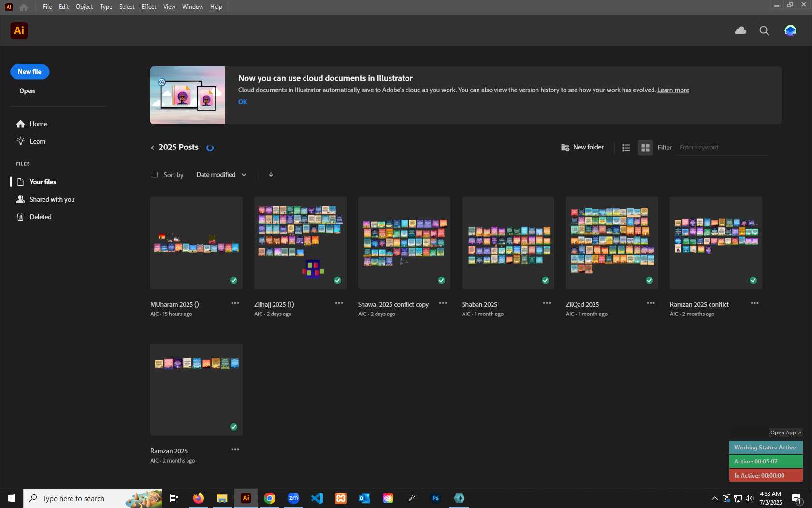Screen dimensions: 812x508
Task: Open more options for Shaban 2025
Action: (547, 303)
